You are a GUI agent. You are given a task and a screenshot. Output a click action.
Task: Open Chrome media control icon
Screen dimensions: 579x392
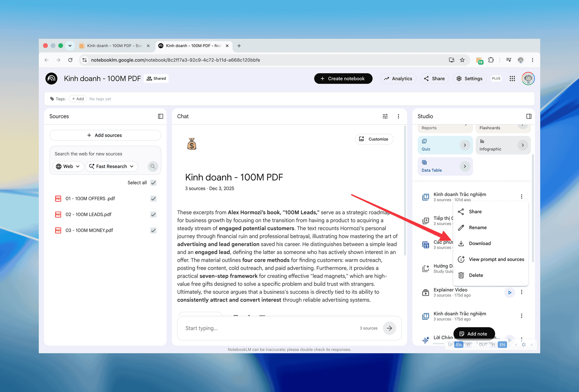(508, 60)
